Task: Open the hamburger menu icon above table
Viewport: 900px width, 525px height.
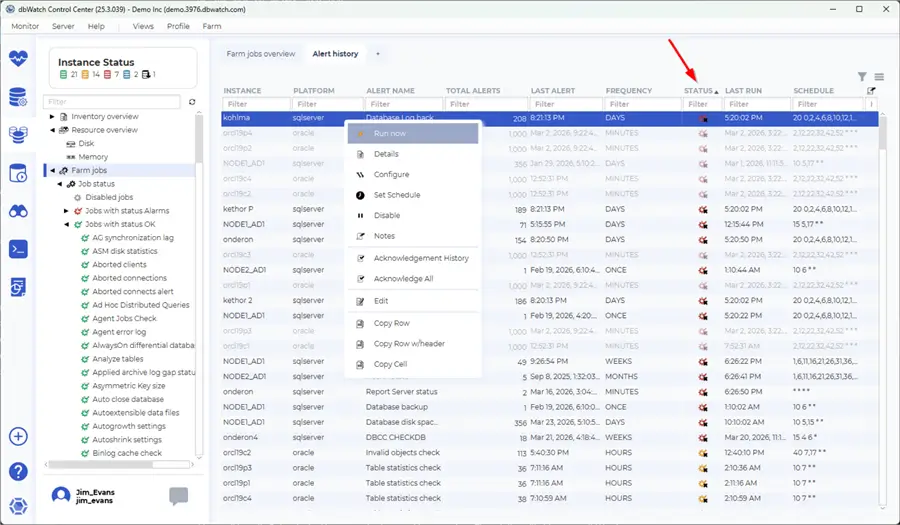Action: [879, 76]
